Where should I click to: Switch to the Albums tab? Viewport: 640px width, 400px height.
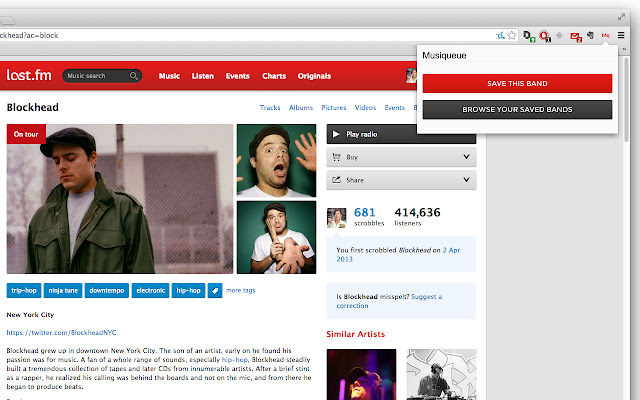301,108
